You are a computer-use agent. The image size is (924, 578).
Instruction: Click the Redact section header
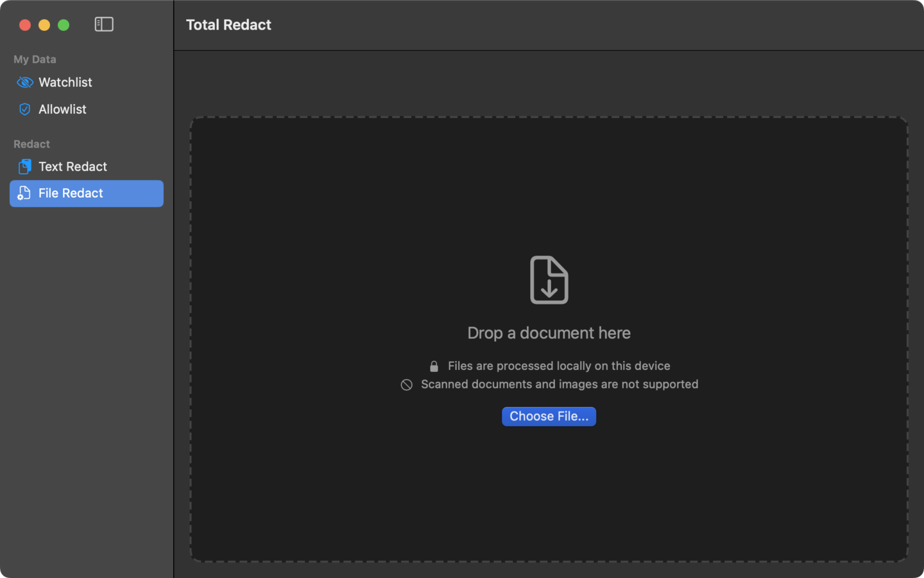31,144
